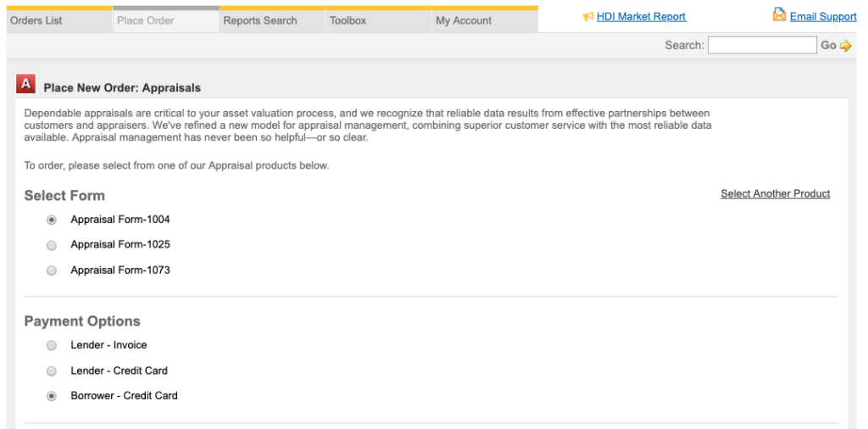Select Appraisal Form-1073 radio button
The height and width of the screenshot is (429, 868).
tap(52, 270)
